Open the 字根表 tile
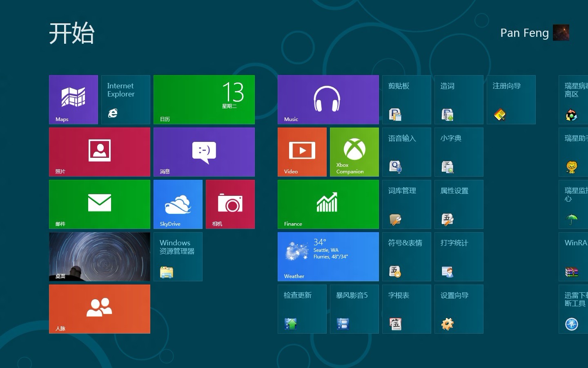 tap(407, 309)
